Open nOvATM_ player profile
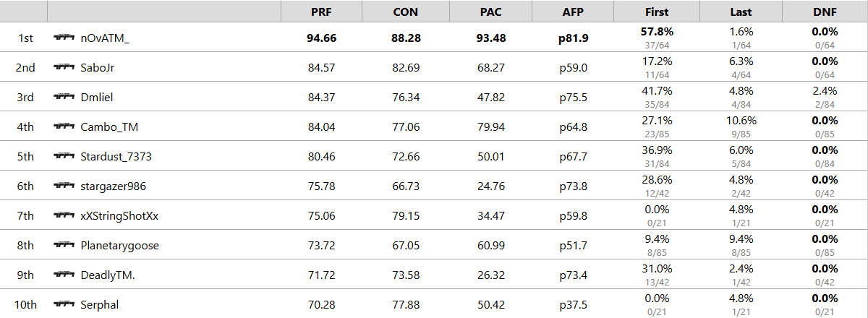 point(105,38)
